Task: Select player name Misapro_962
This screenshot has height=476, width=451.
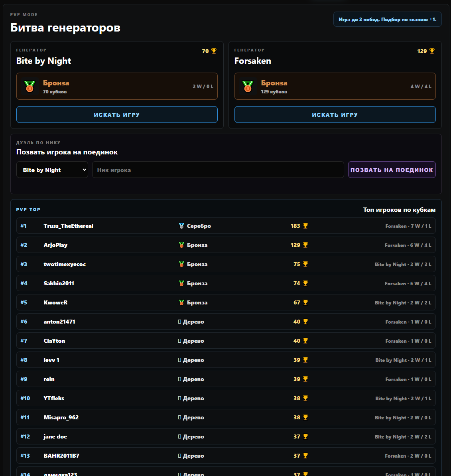Action: pyautogui.click(x=61, y=417)
